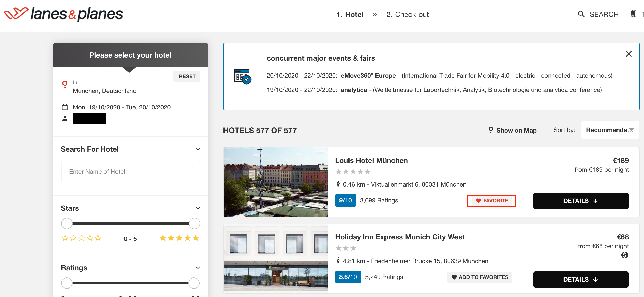Click the Ratings slider minimum handle

(67, 283)
